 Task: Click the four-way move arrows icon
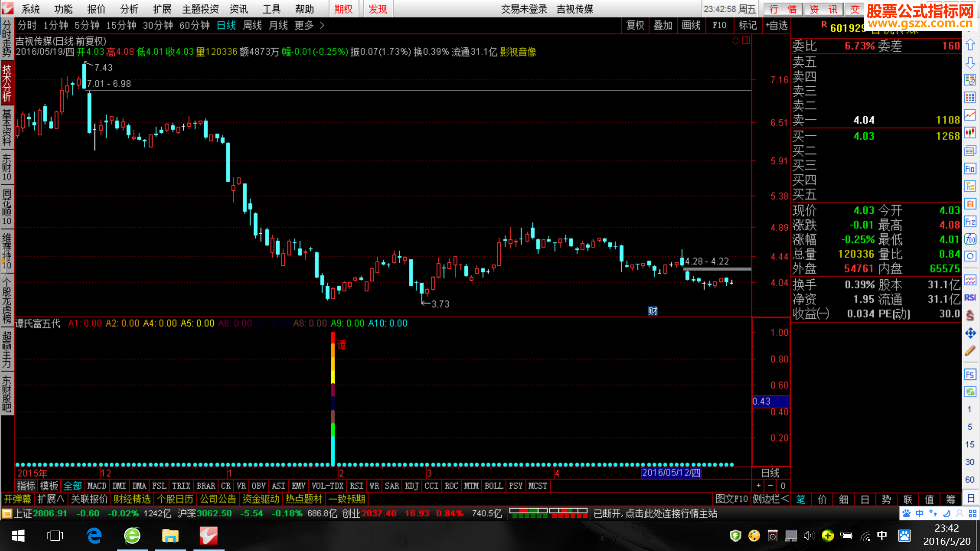pyautogui.click(x=970, y=333)
